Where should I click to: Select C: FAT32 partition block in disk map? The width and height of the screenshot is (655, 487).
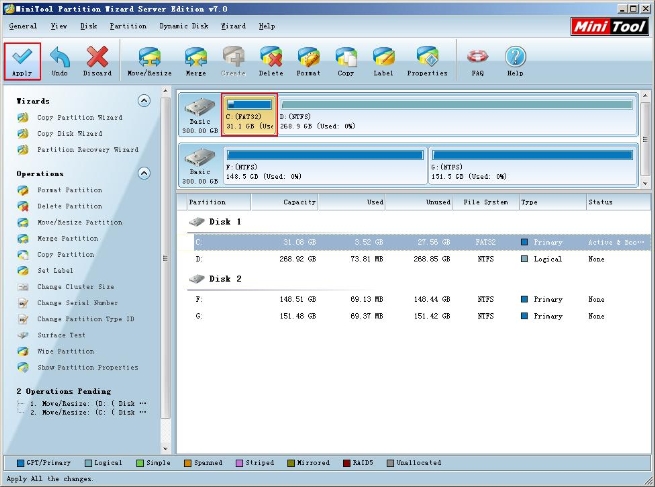tap(249, 114)
